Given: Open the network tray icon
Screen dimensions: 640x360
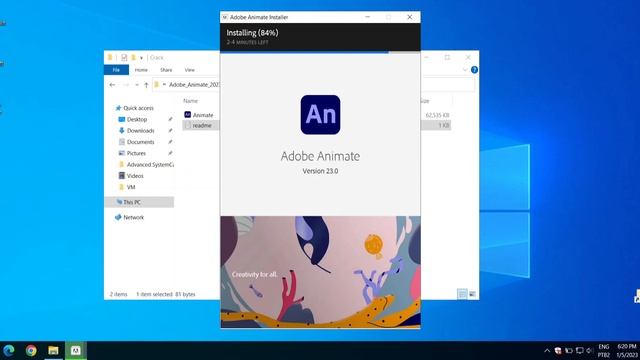Looking at the screenshot, I should coord(579,351).
